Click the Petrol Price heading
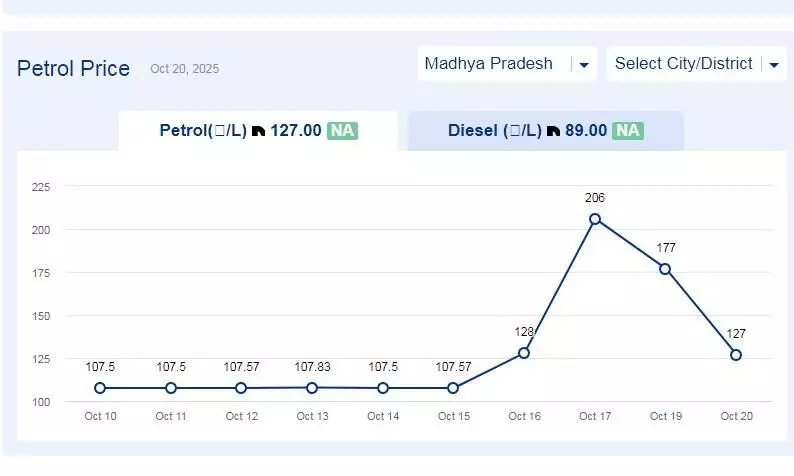 tap(73, 69)
